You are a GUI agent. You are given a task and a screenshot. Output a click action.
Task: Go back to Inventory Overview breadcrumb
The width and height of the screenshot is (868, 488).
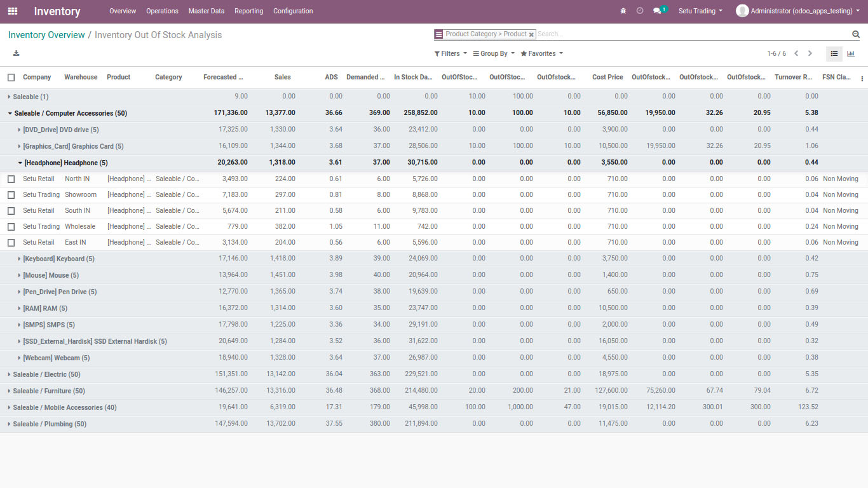(x=46, y=35)
